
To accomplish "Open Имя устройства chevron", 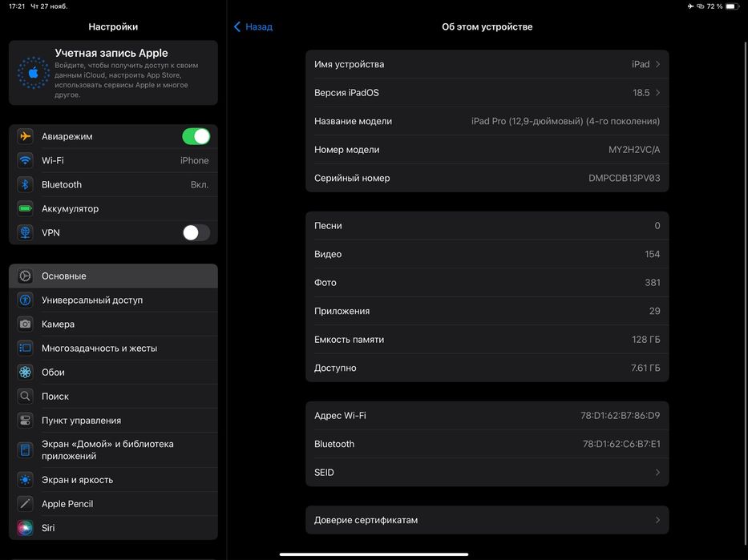I will coord(658,64).
